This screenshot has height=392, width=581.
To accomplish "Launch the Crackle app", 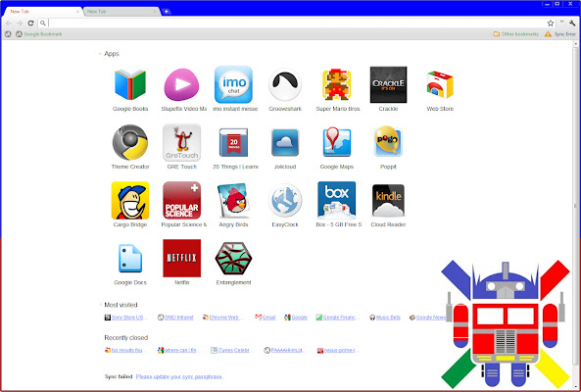I will (x=388, y=84).
